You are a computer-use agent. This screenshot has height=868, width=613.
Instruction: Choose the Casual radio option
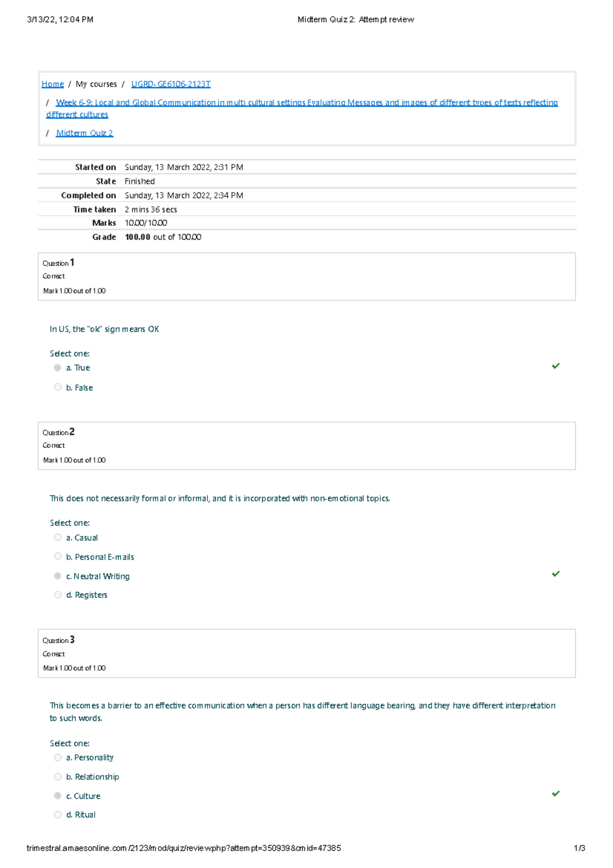coord(58,537)
